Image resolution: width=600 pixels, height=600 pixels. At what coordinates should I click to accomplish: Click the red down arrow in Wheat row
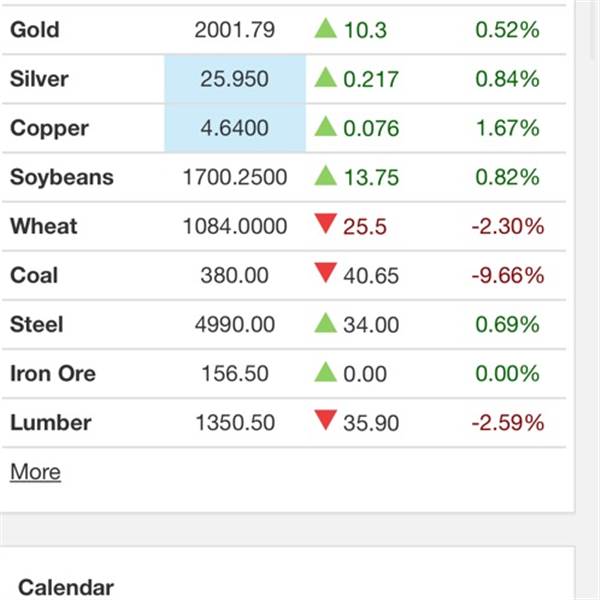click(325, 223)
